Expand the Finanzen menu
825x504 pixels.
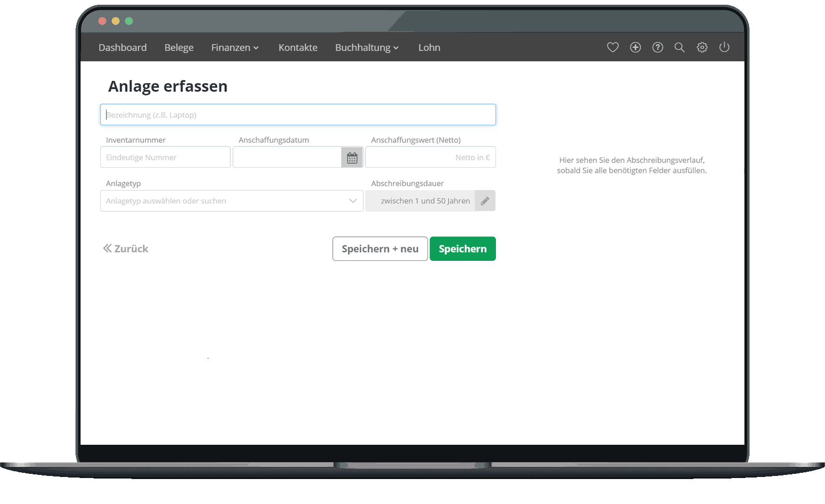pyautogui.click(x=234, y=47)
